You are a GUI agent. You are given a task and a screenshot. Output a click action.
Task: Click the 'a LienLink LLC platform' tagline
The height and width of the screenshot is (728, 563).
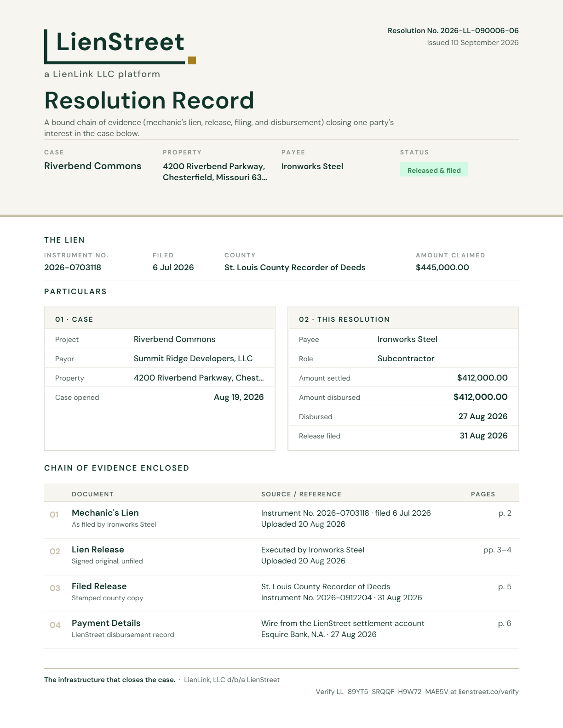coord(102,74)
